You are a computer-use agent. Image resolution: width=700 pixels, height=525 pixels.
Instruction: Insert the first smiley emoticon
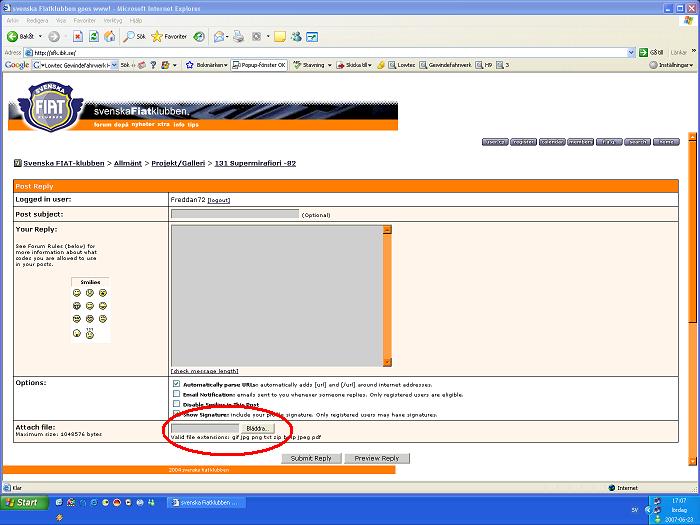[77, 292]
